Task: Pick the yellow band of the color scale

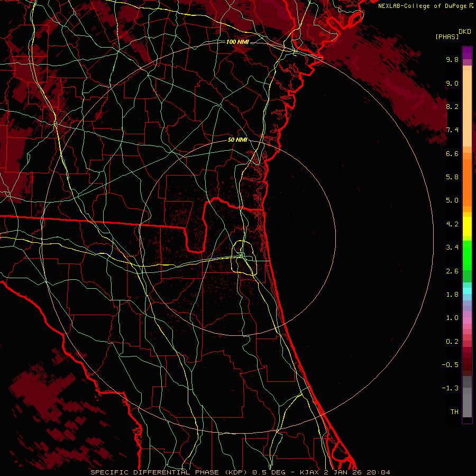Action: pos(467,226)
